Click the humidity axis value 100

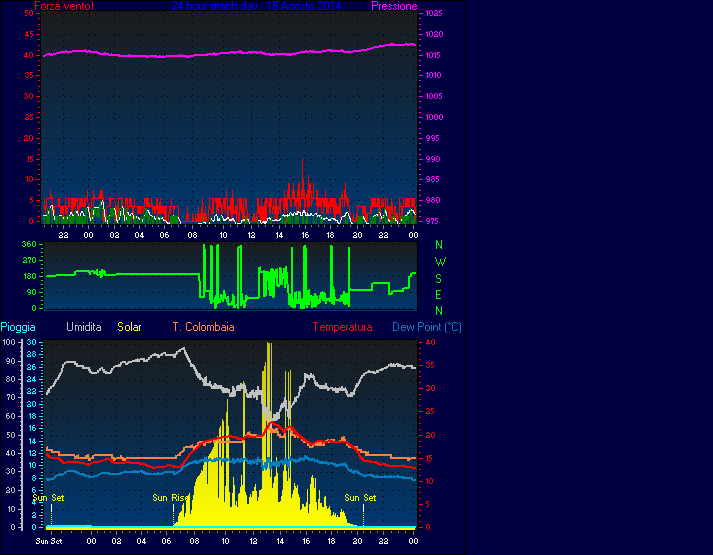[x=9, y=342]
